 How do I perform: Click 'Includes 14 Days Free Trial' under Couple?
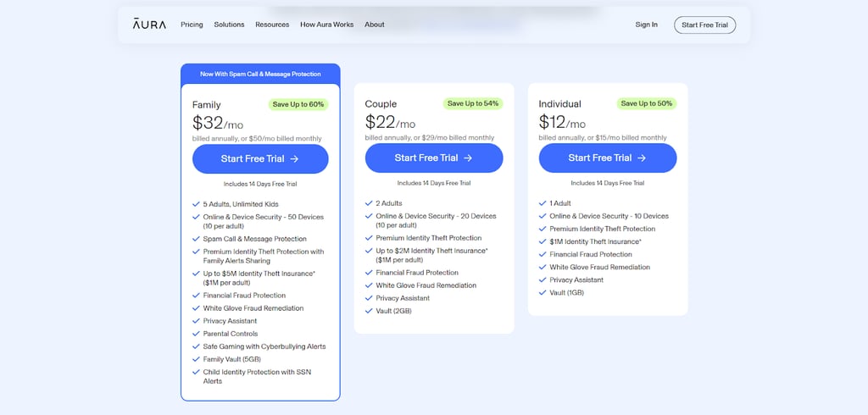click(434, 183)
